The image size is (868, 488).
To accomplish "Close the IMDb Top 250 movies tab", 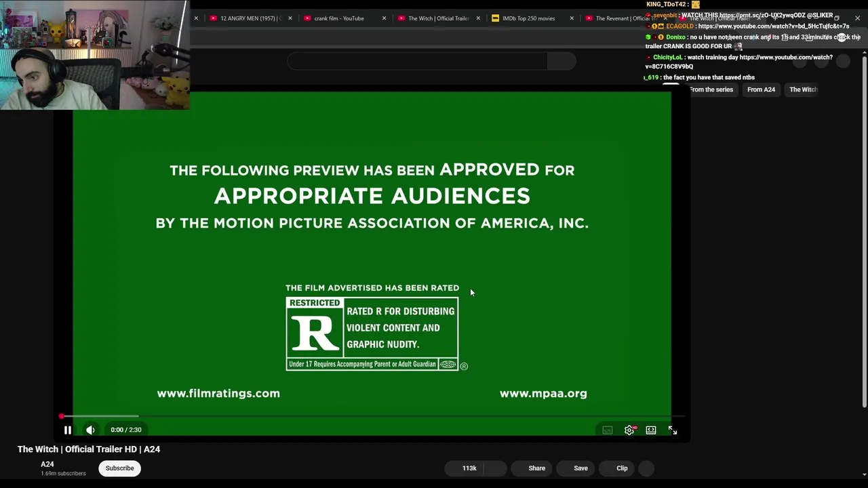I will tap(572, 18).
